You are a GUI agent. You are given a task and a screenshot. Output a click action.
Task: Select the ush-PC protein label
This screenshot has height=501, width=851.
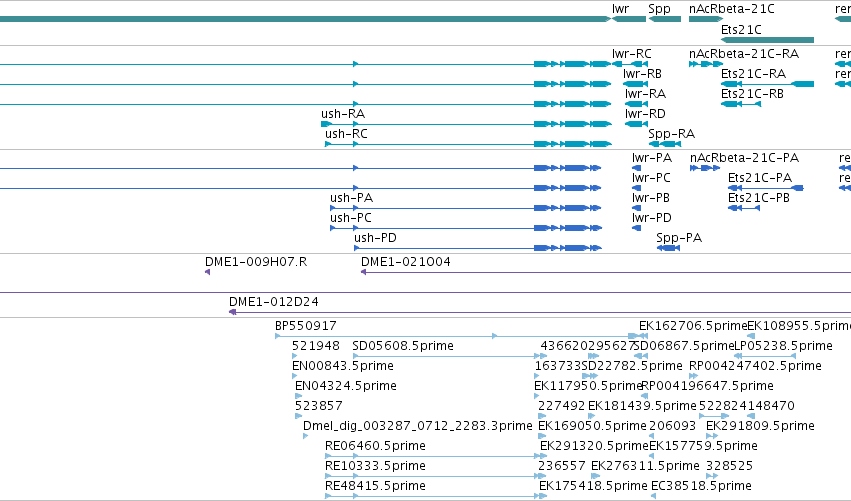351,218
